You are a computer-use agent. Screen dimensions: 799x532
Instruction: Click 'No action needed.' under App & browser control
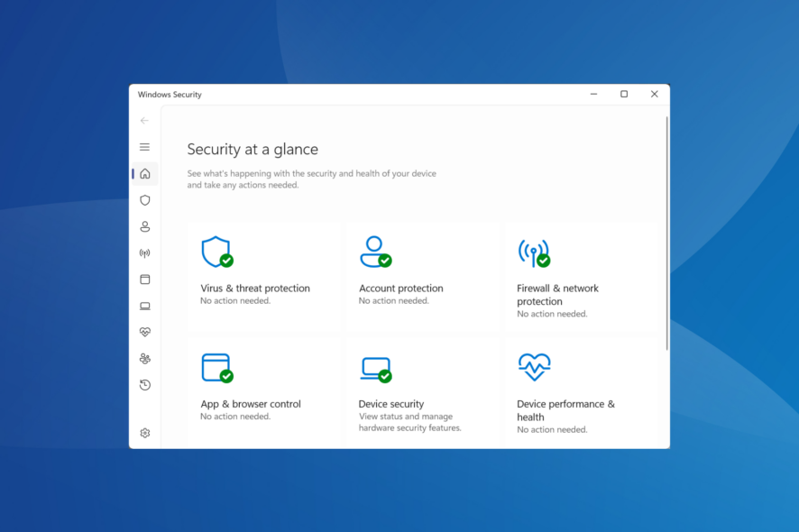click(x=234, y=417)
